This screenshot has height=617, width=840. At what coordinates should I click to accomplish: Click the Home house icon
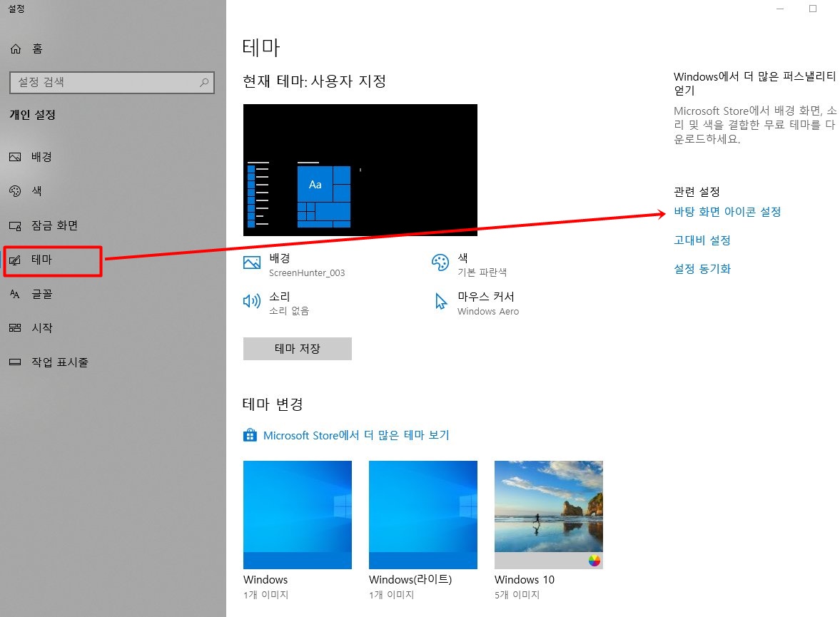(16, 49)
